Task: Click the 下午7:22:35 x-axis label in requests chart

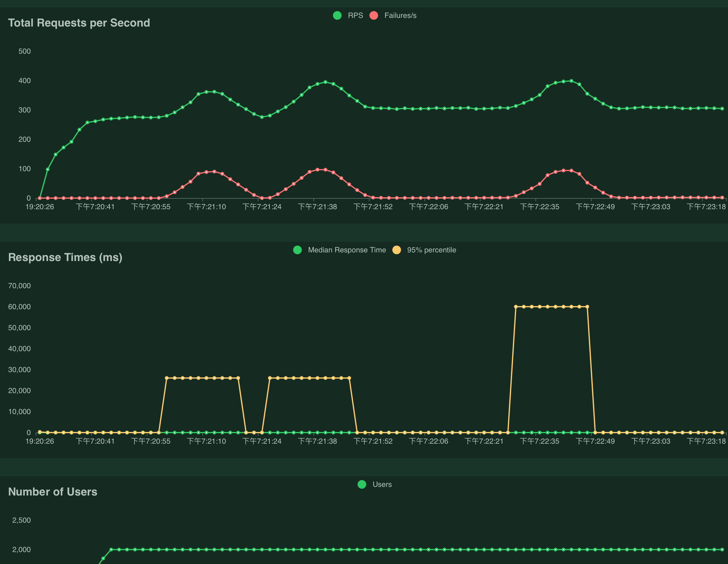Action: (540, 207)
